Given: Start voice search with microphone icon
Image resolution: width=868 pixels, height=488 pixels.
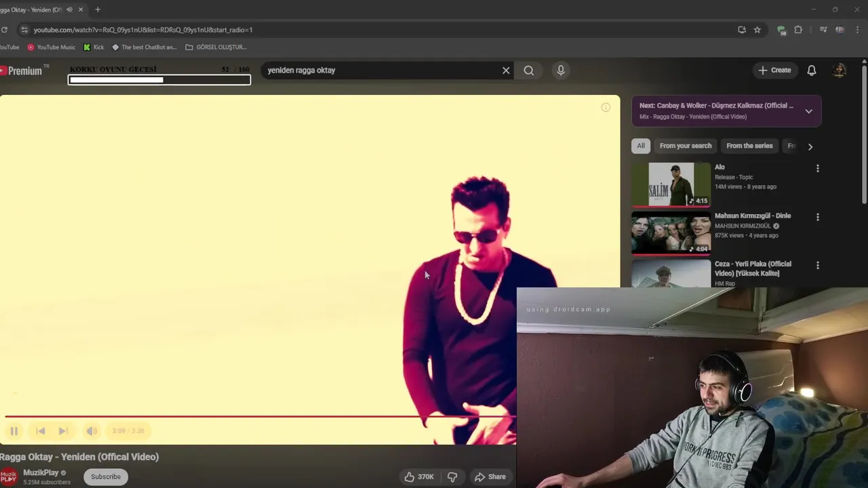Looking at the screenshot, I should point(561,70).
